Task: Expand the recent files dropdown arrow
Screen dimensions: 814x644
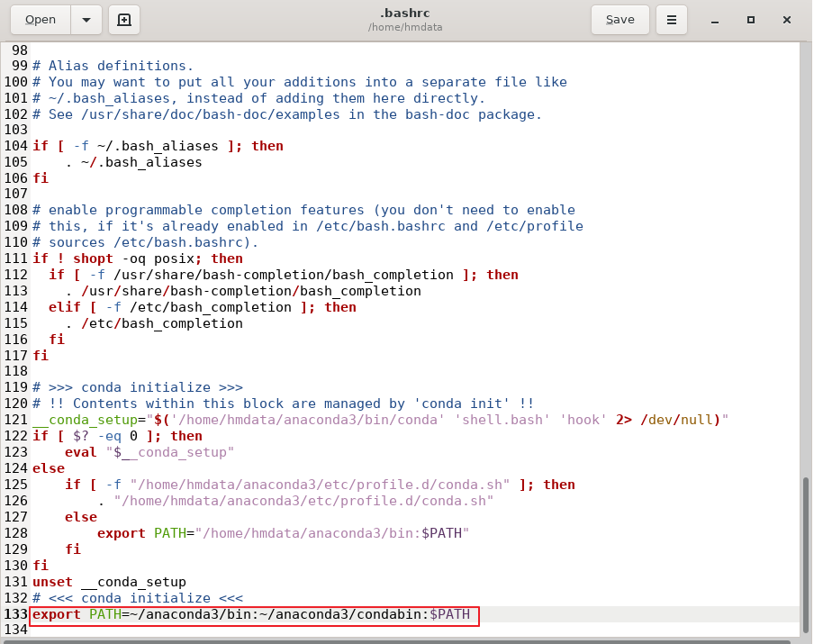Action: pyautogui.click(x=86, y=20)
